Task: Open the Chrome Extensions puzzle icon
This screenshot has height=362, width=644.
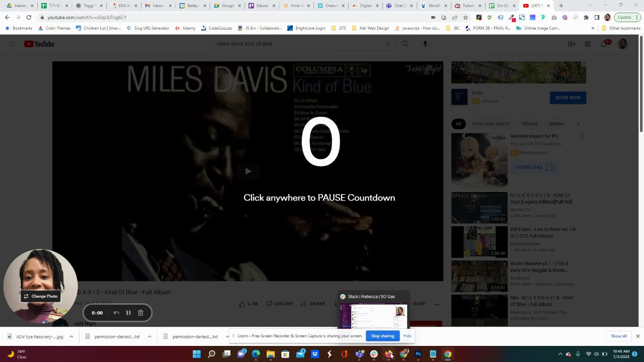Action: click(586, 18)
